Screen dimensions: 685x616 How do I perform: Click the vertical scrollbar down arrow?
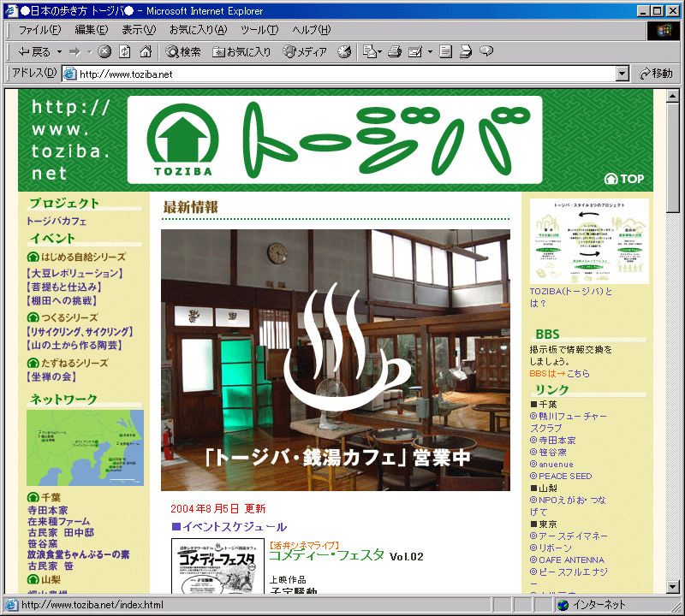click(x=673, y=587)
